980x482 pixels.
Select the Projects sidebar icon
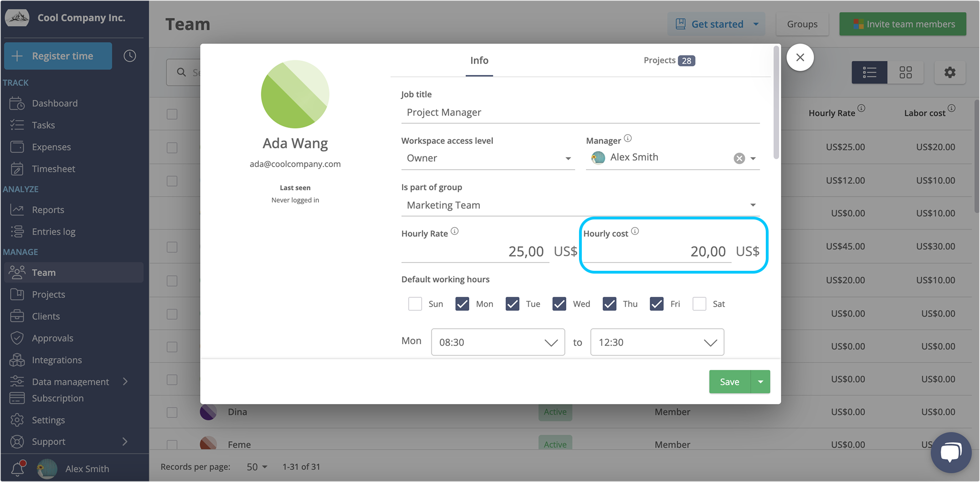(x=17, y=294)
